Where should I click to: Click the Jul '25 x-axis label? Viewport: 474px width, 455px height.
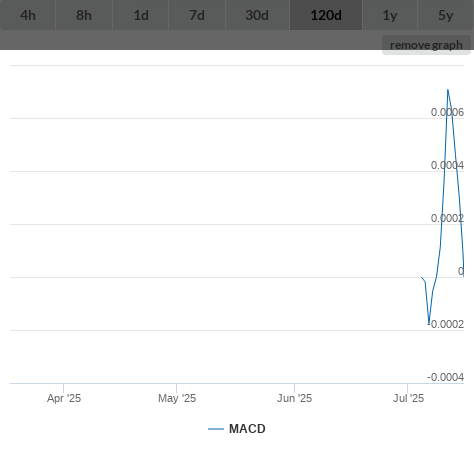click(408, 398)
